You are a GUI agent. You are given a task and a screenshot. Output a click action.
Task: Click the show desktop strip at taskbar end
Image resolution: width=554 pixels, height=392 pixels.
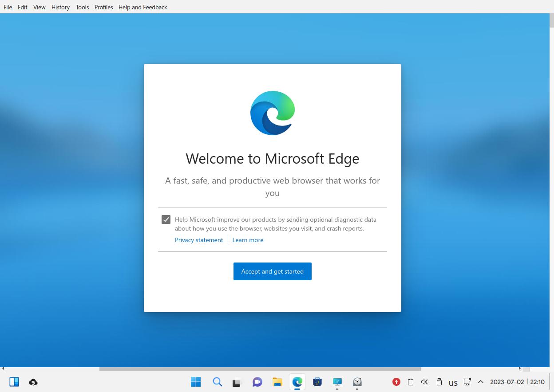pyautogui.click(x=550, y=382)
